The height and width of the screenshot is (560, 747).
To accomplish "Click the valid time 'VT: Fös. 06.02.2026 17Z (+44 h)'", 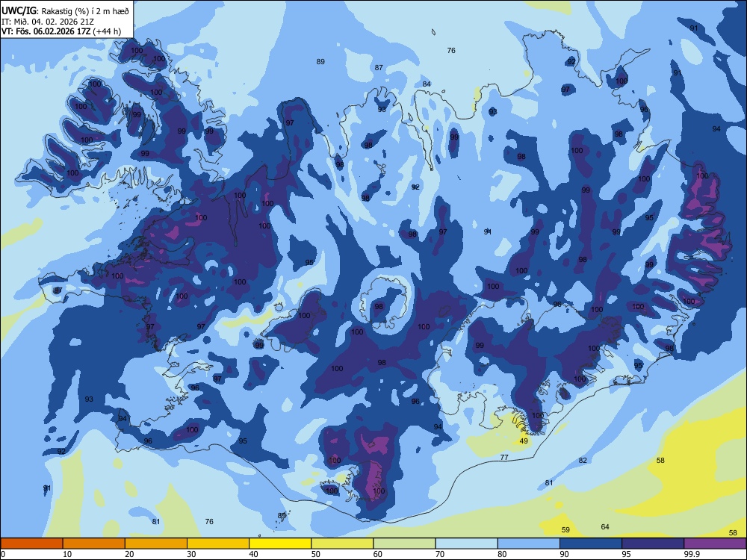I will (x=61, y=31).
